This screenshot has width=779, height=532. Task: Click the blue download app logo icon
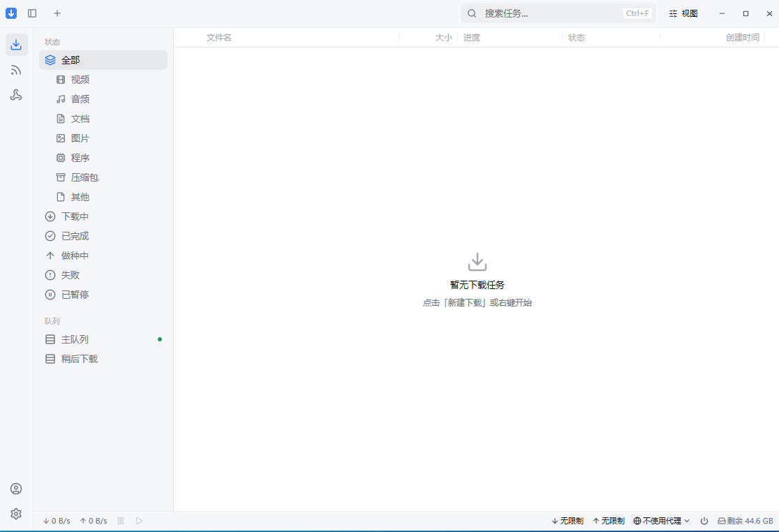click(11, 13)
